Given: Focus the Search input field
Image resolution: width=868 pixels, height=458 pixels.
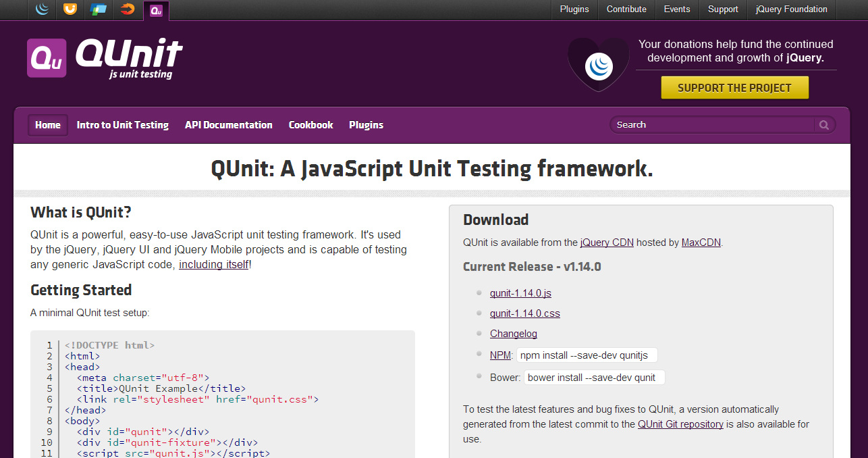Looking at the screenshot, I should [714, 125].
